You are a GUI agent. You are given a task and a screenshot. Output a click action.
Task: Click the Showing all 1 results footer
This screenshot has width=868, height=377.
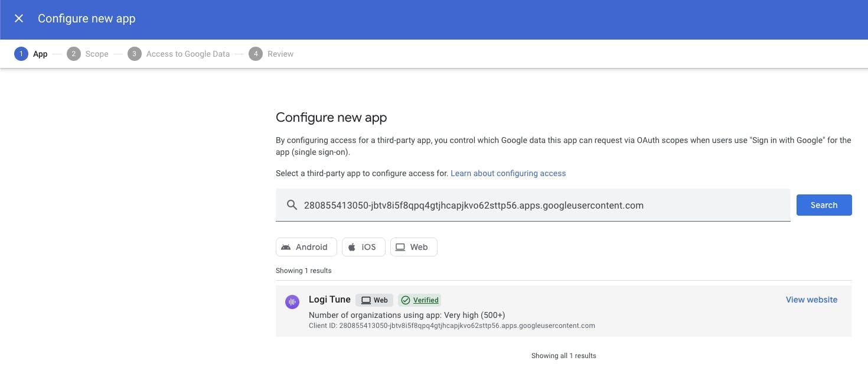(563, 356)
